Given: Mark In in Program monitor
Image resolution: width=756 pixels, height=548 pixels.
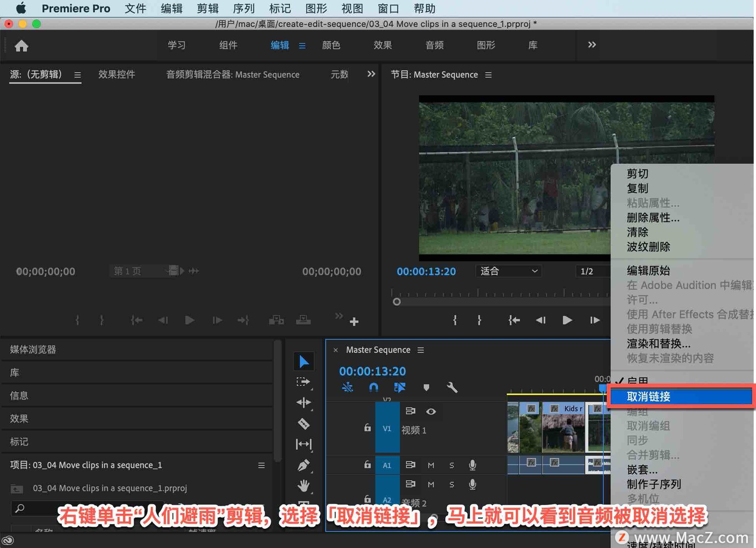Looking at the screenshot, I should 455,320.
